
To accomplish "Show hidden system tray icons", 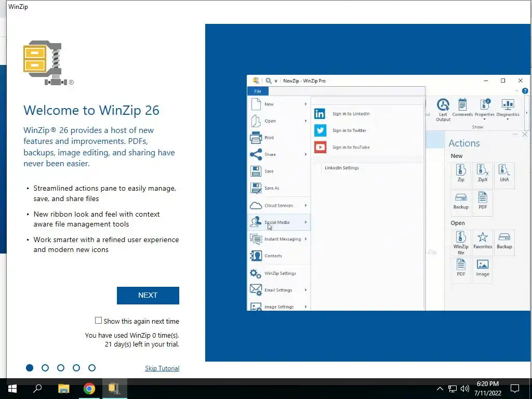I will pos(440,389).
